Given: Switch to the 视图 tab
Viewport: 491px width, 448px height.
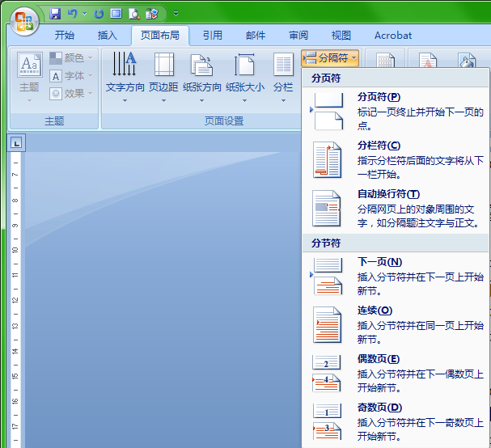Looking at the screenshot, I should [x=341, y=36].
